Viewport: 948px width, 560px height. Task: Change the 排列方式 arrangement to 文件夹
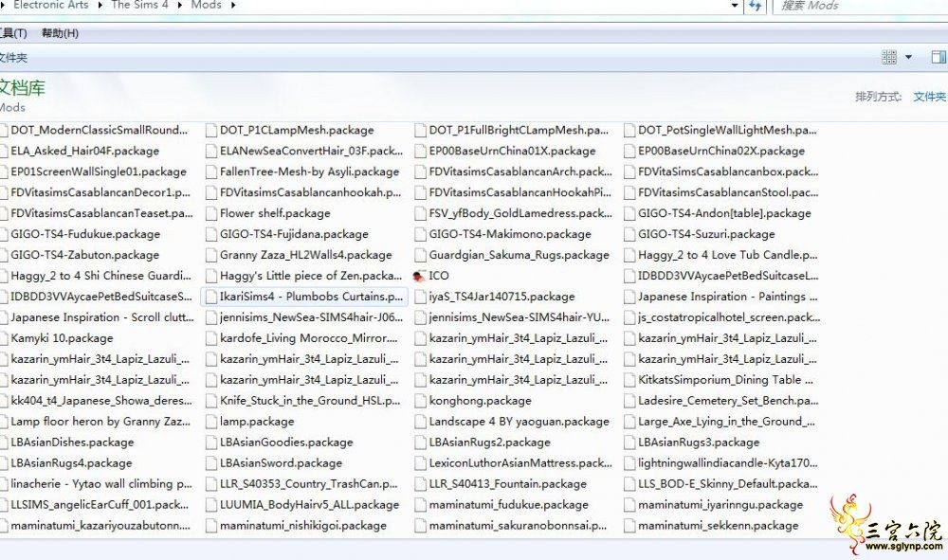click(929, 97)
